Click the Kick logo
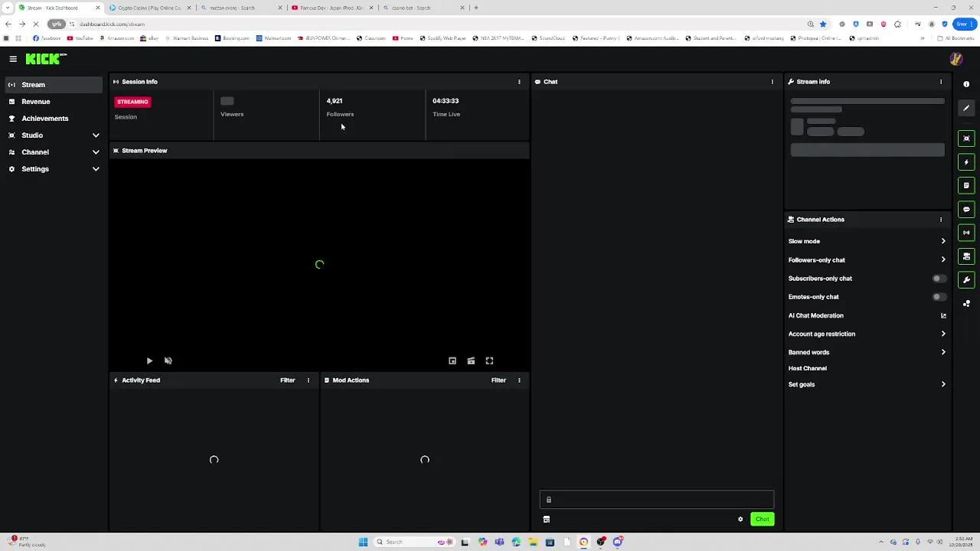This screenshot has width=980, height=551. 46,59
